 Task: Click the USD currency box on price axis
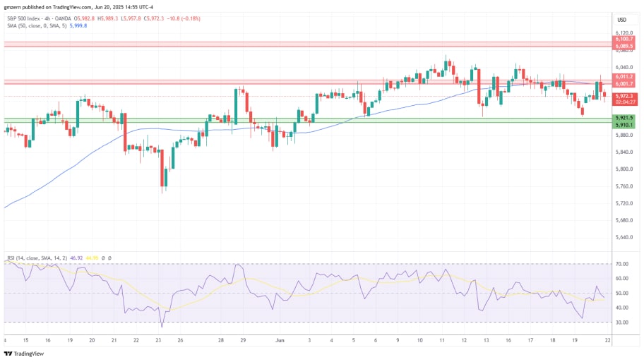(x=622, y=19)
